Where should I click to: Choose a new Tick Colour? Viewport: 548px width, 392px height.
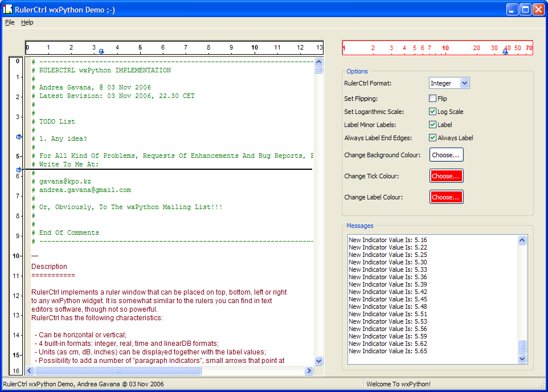coord(446,176)
